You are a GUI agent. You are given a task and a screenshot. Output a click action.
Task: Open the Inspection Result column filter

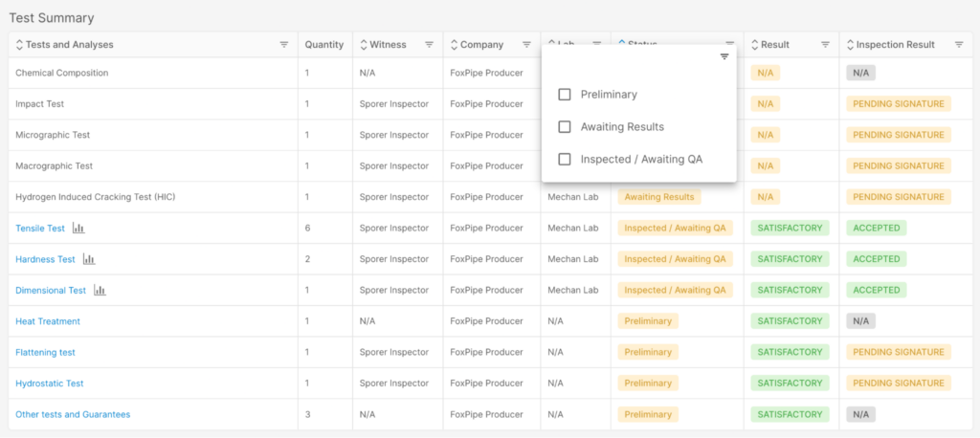click(959, 45)
